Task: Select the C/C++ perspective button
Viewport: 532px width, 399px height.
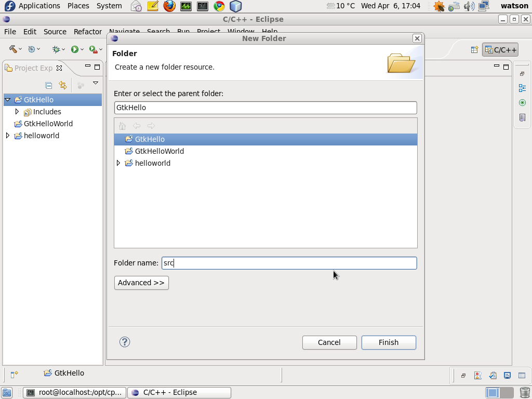Action: click(500, 50)
